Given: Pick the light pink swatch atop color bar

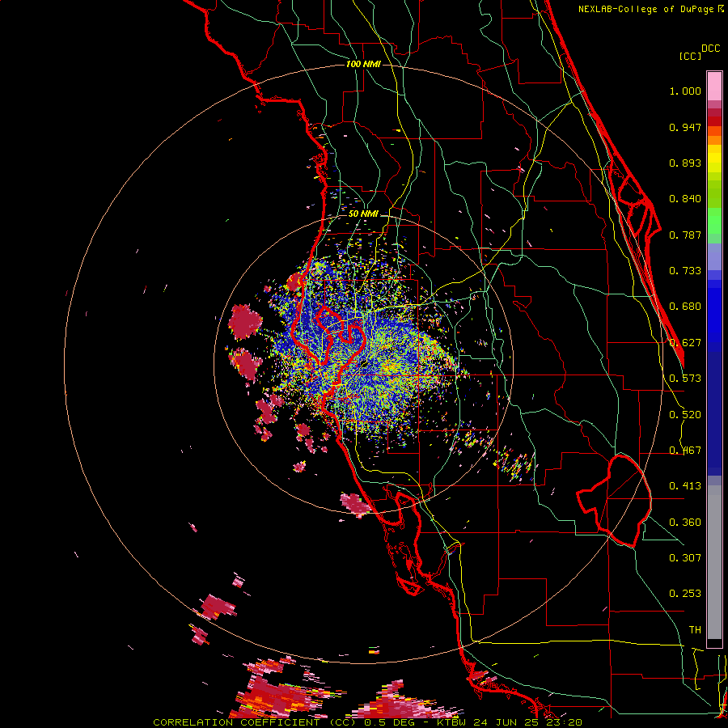Looking at the screenshot, I should 714,87.
